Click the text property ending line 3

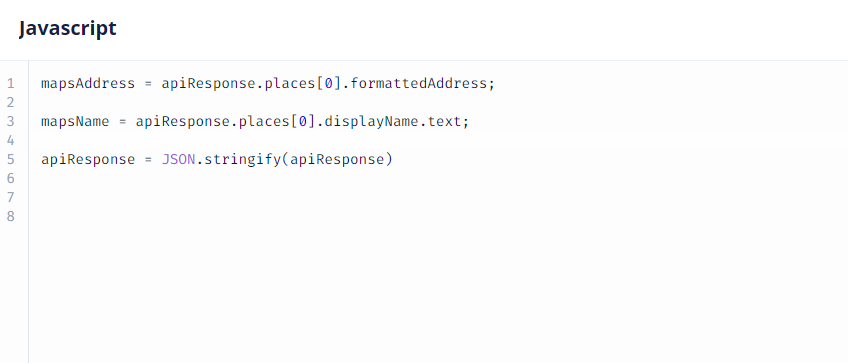point(445,122)
